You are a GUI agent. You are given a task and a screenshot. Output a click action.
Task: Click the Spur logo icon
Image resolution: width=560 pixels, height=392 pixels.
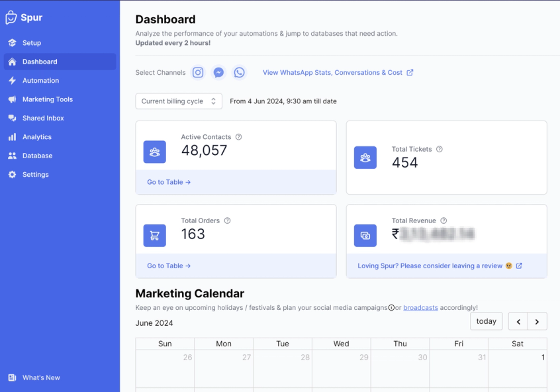pos(11,17)
